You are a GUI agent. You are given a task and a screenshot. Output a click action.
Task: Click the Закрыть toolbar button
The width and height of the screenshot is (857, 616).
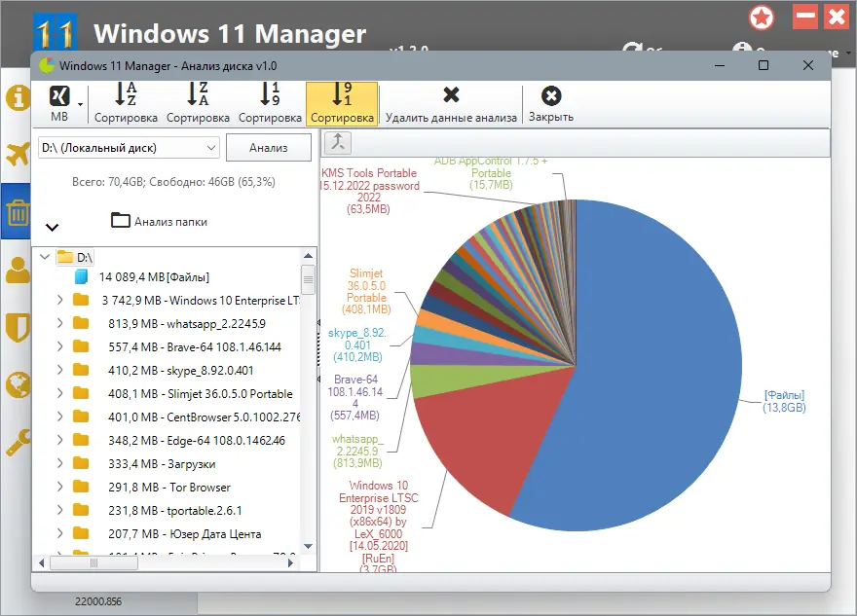tap(551, 103)
